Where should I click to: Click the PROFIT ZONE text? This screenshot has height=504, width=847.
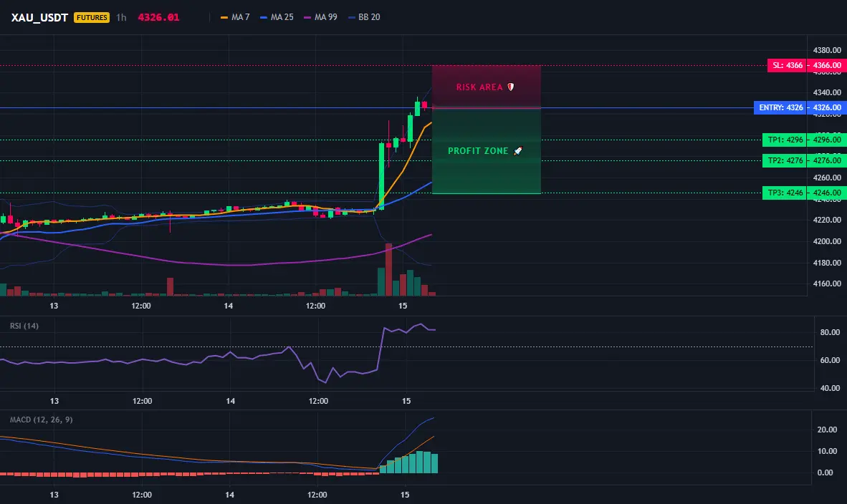(478, 151)
